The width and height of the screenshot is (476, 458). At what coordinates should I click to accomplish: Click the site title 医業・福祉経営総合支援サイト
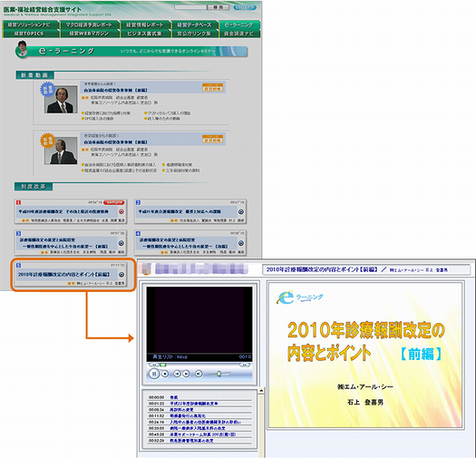43,9
